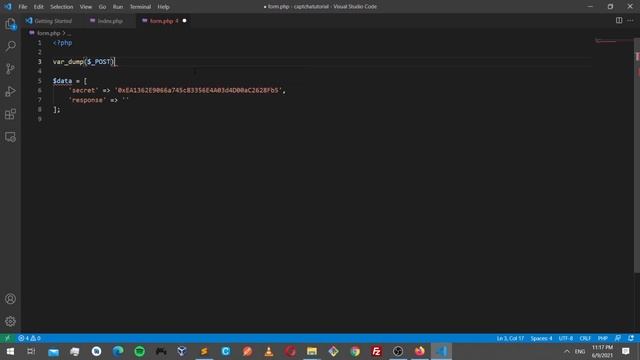Image resolution: width=640 pixels, height=360 pixels.
Task: Change language mode via PHP
Action: tap(602, 338)
